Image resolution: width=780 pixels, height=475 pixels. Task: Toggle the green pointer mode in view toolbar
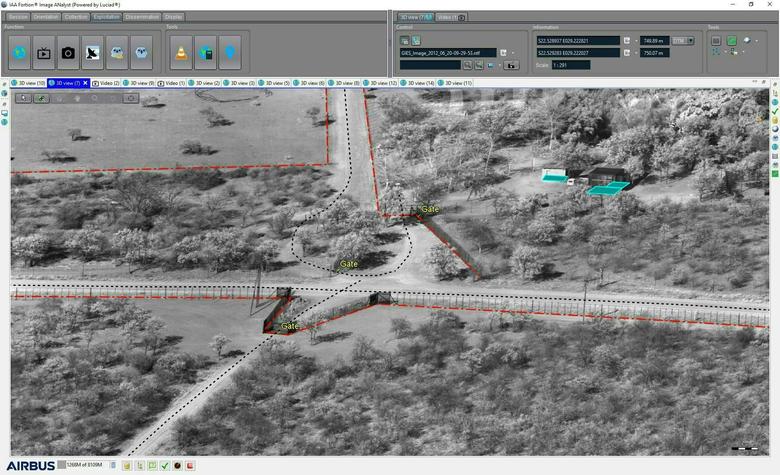[x=41, y=98]
